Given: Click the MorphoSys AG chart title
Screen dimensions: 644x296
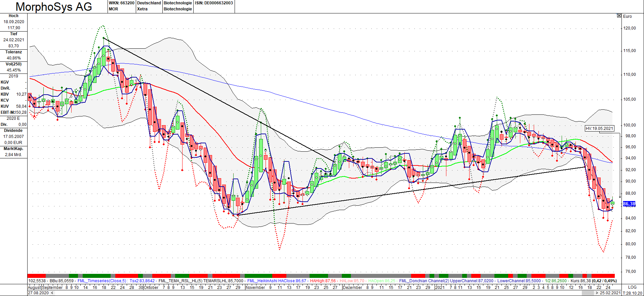Looking at the screenshot, I should pyautogui.click(x=54, y=7).
